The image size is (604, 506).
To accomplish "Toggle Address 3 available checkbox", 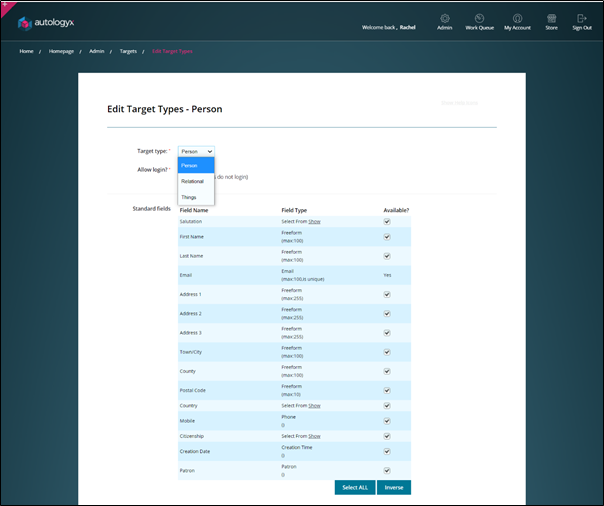I will (387, 333).
